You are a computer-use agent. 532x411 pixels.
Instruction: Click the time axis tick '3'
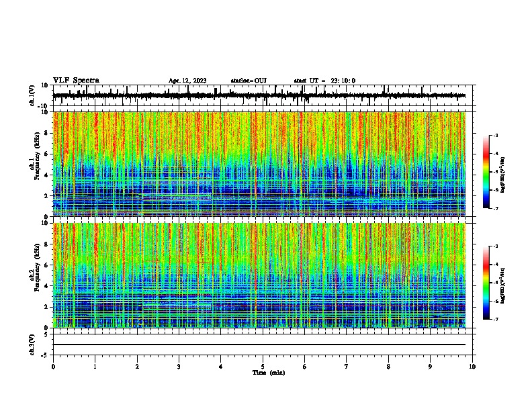(x=179, y=367)
